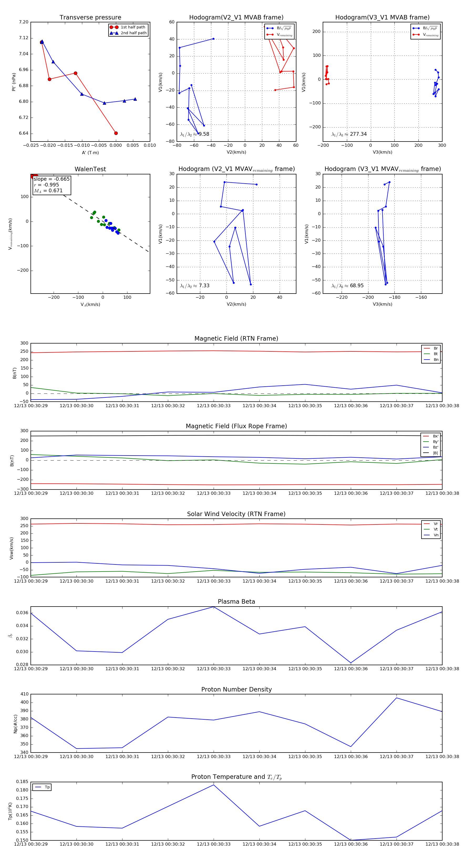
Task: Select the 'Vn' legend entry
Action: [431, 535]
